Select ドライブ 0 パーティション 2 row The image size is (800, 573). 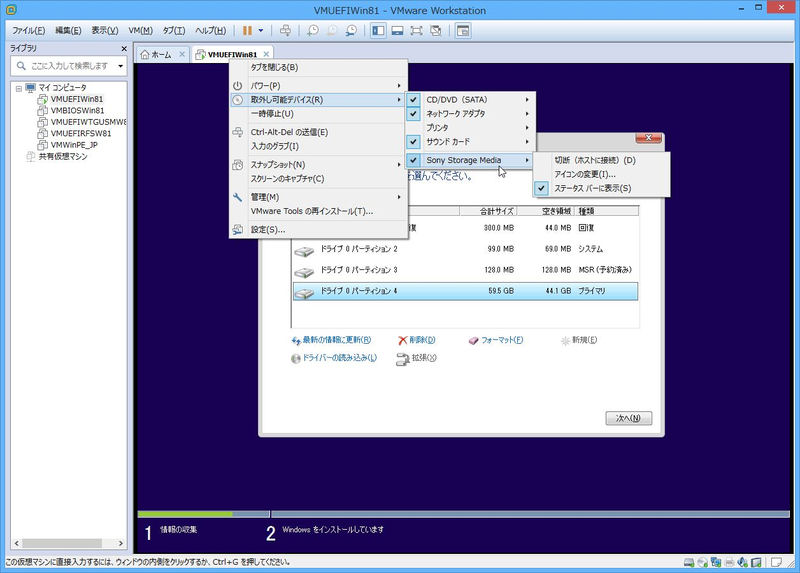(465, 249)
